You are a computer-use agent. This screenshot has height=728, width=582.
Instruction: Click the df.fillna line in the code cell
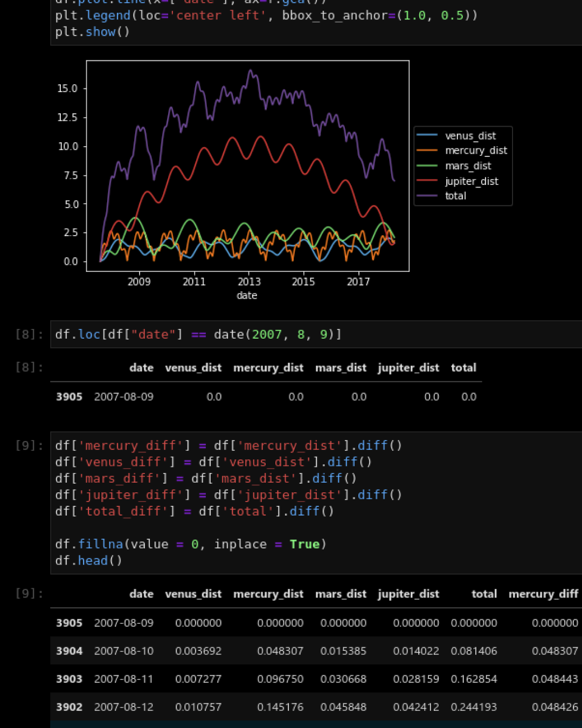click(190, 544)
